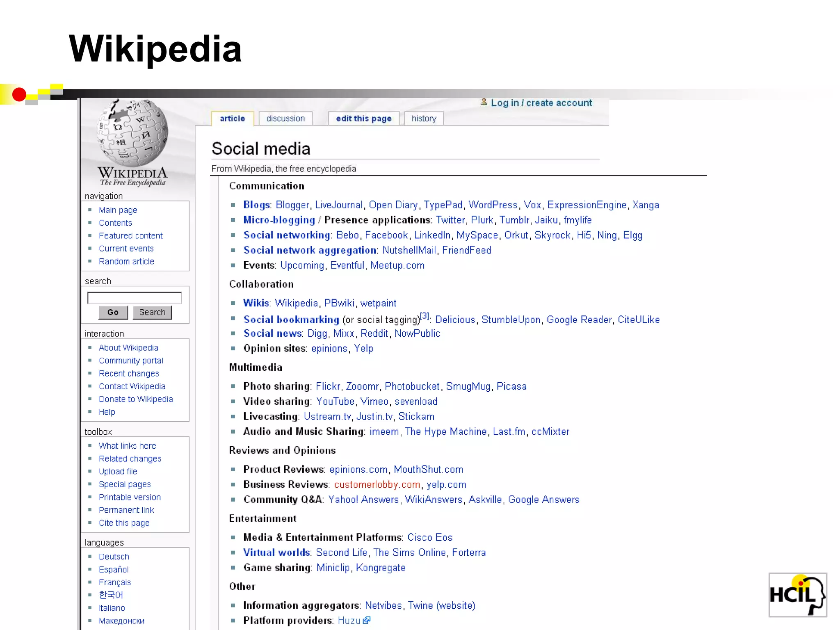Click into the Wikipedia search box
The width and height of the screenshot is (840, 630).
[x=135, y=298]
